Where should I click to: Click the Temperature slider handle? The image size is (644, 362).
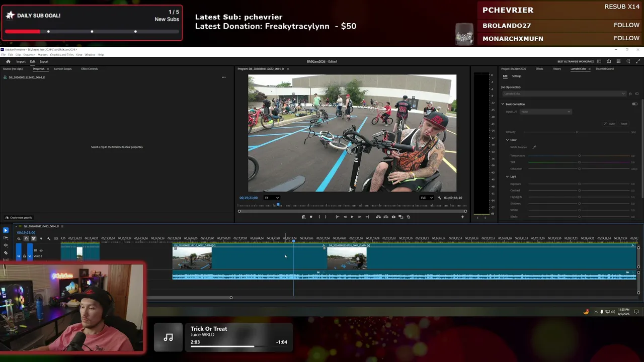[579, 156]
